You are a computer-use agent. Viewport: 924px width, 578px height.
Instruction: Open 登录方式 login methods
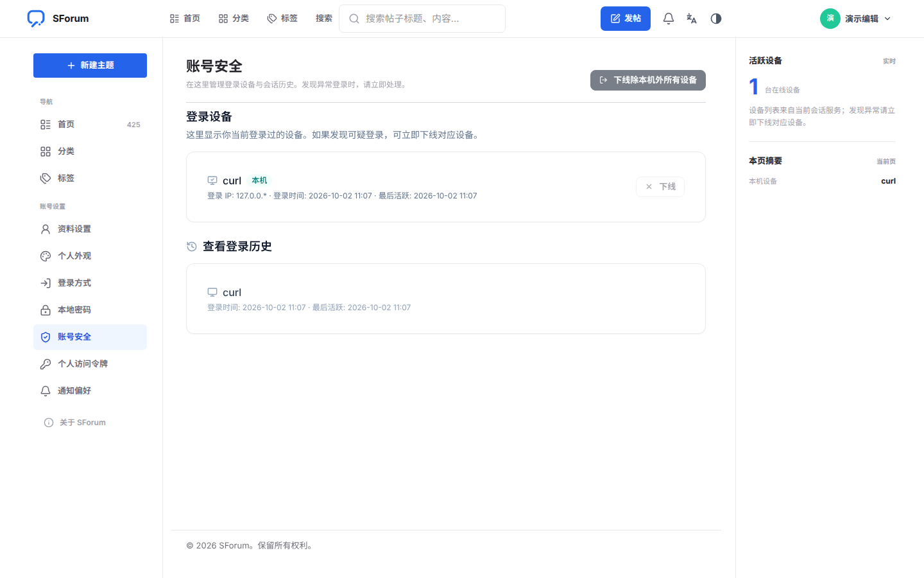(90, 283)
